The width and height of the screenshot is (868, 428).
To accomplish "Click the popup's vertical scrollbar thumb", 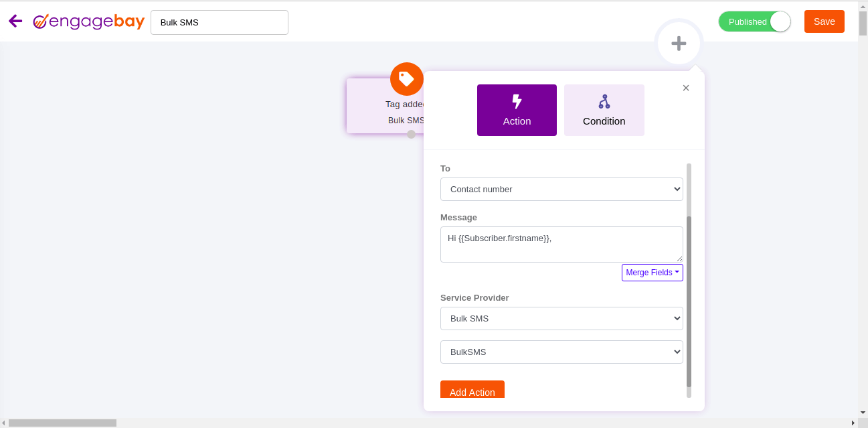I will pos(689,301).
